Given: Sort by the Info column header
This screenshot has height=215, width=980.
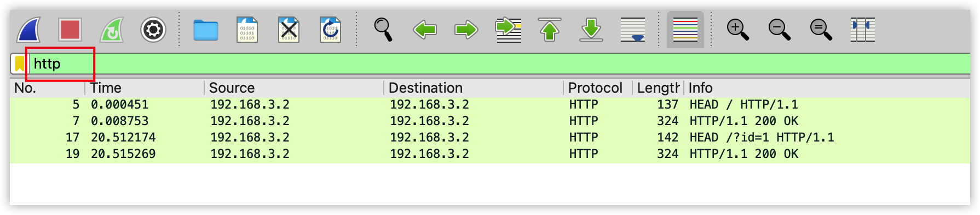Looking at the screenshot, I should coord(827,88).
